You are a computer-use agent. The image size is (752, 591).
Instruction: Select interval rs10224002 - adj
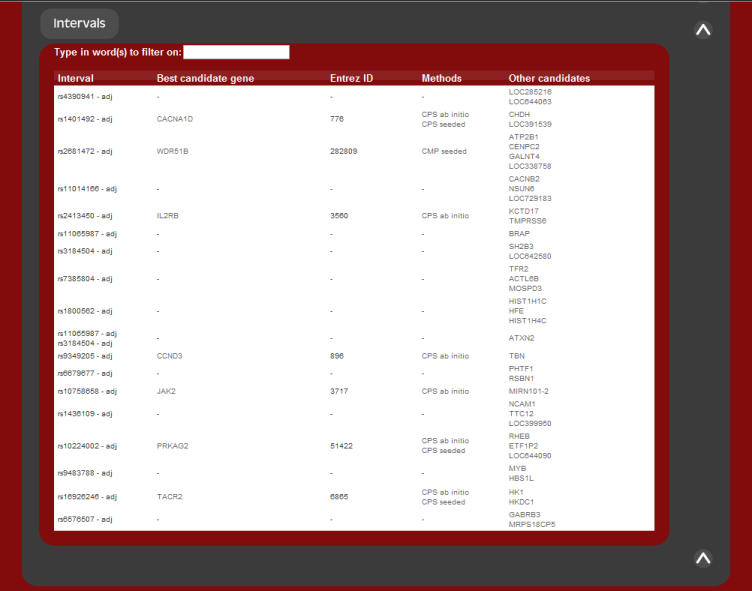(x=87, y=446)
